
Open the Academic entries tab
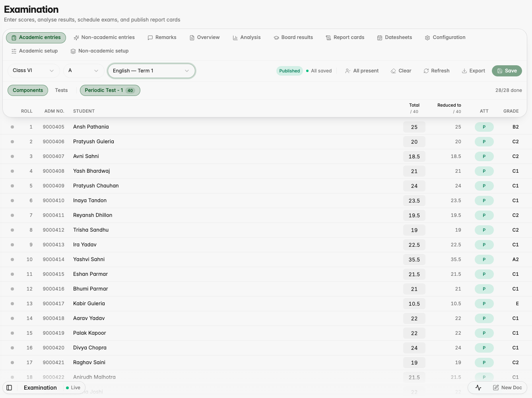(36, 38)
